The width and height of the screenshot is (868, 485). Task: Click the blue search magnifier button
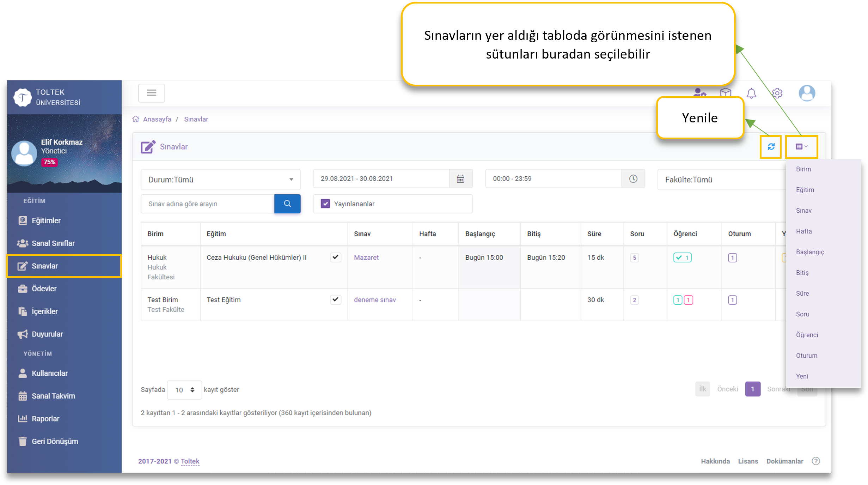(x=287, y=204)
